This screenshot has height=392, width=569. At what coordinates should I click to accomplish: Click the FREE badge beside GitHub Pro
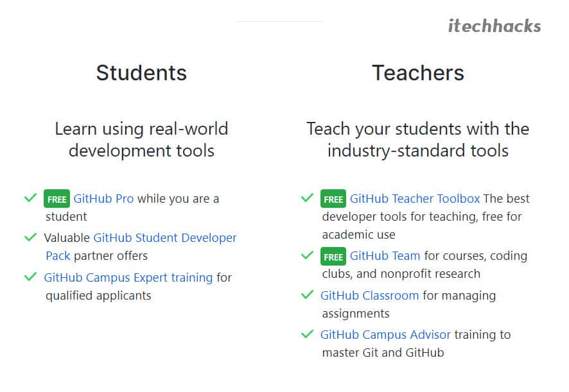(57, 199)
